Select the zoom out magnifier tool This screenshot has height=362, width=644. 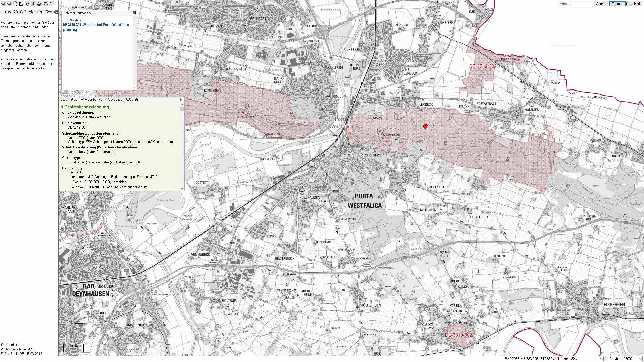pyautogui.click(x=9, y=4)
